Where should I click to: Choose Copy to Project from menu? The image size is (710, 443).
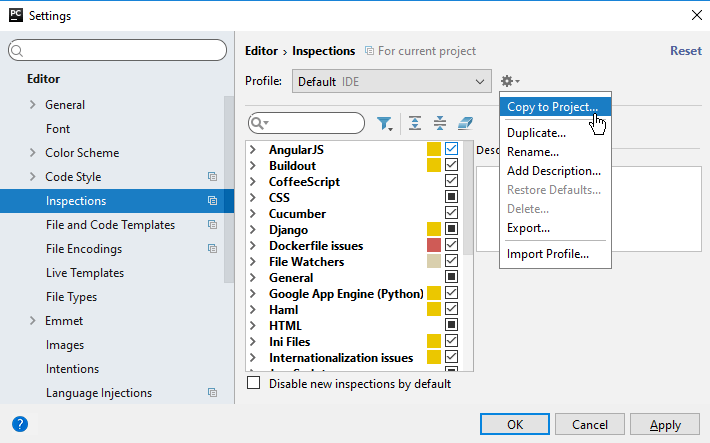(x=552, y=106)
